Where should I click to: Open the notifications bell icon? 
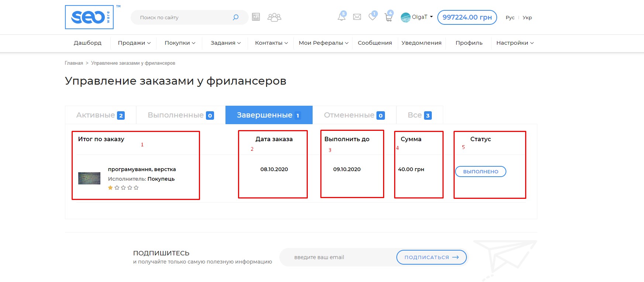point(341,17)
